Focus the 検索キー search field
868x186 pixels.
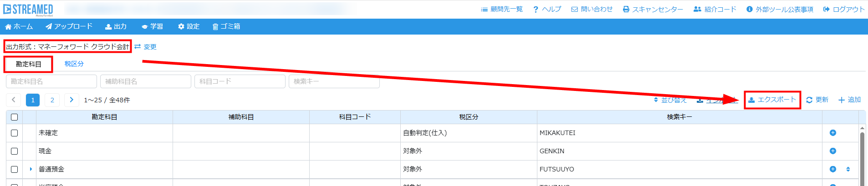coord(334,81)
